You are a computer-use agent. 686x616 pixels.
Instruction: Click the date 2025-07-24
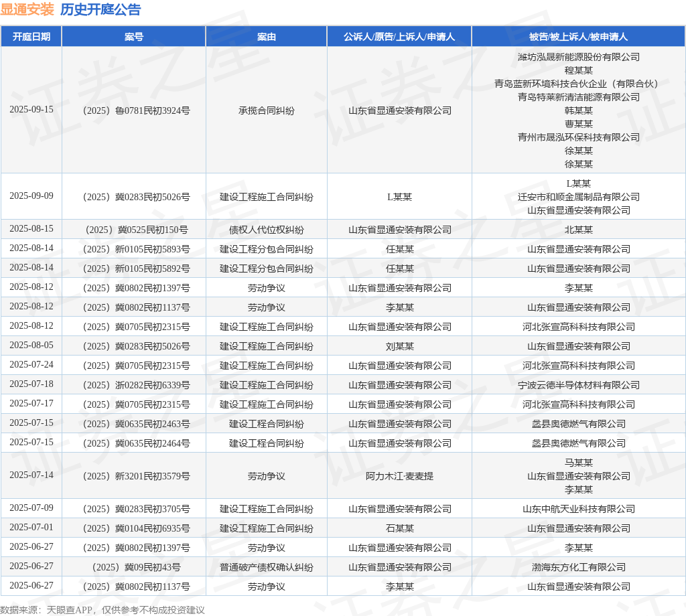pyautogui.click(x=31, y=365)
